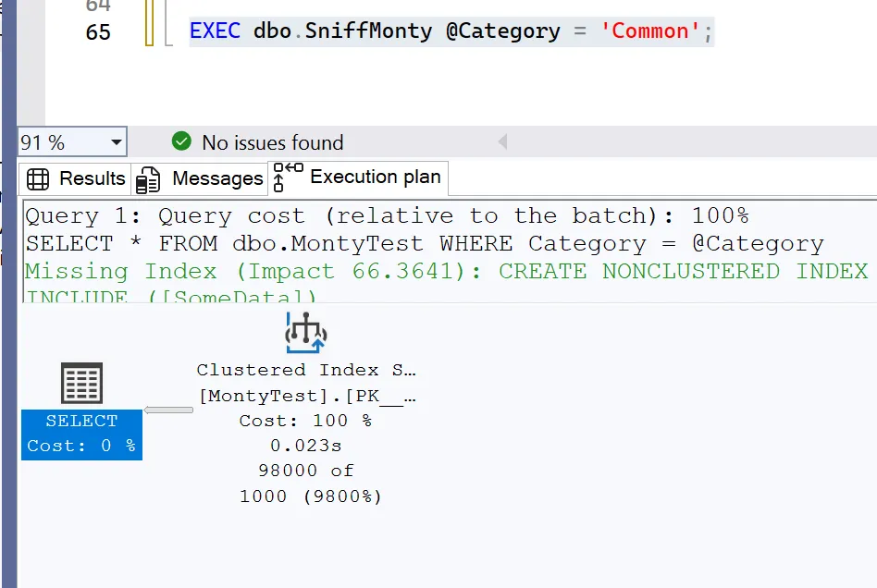This screenshot has height=588, width=877.
Task: Click the 'No issues found' status text
Action: pos(272,143)
